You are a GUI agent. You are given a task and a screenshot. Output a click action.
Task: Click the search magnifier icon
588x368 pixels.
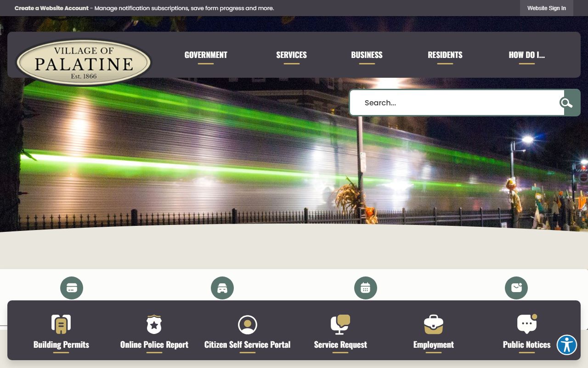pos(566,103)
